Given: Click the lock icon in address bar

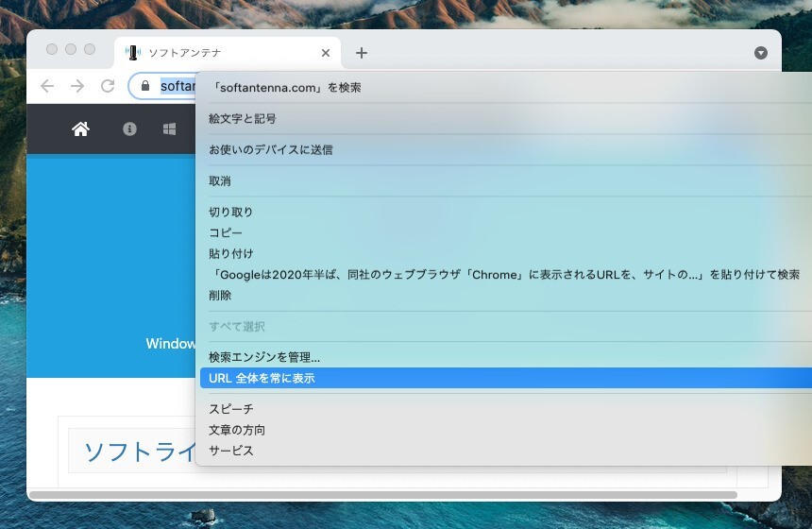Looking at the screenshot, I should (x=144, y=86).
